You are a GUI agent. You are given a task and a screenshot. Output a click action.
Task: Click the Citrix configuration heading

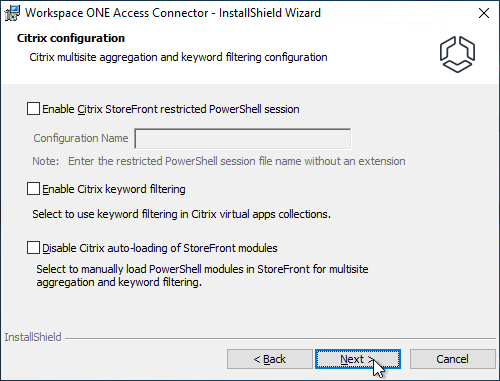point(71,38)
